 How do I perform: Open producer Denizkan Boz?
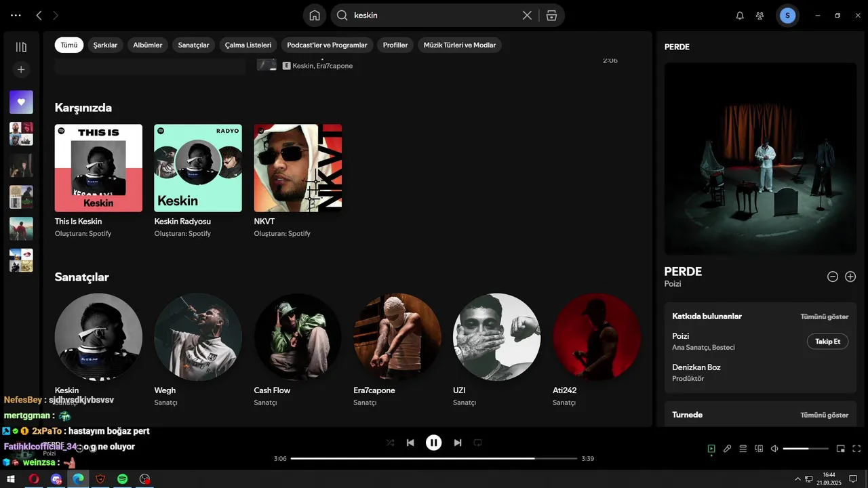pos(696,367)
